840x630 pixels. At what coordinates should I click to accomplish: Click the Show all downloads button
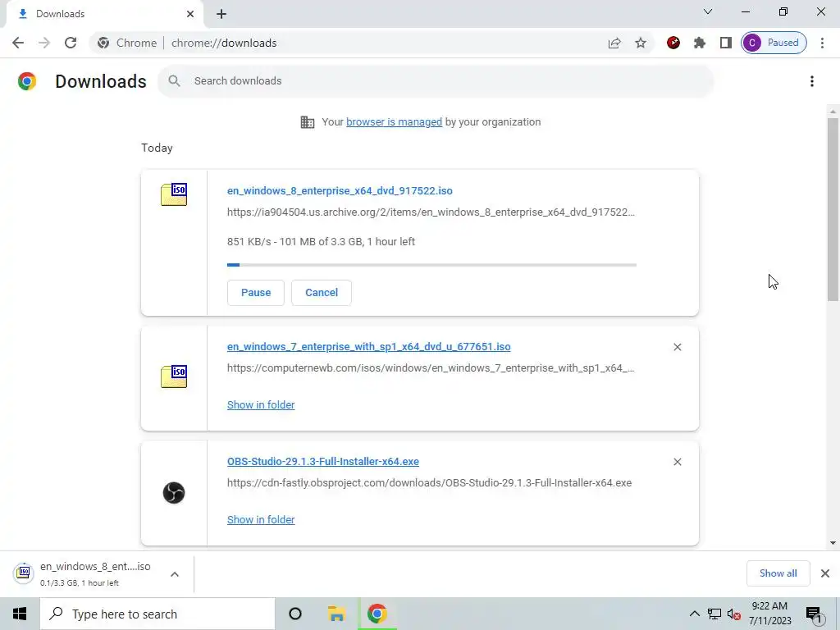tap(778, 573)
